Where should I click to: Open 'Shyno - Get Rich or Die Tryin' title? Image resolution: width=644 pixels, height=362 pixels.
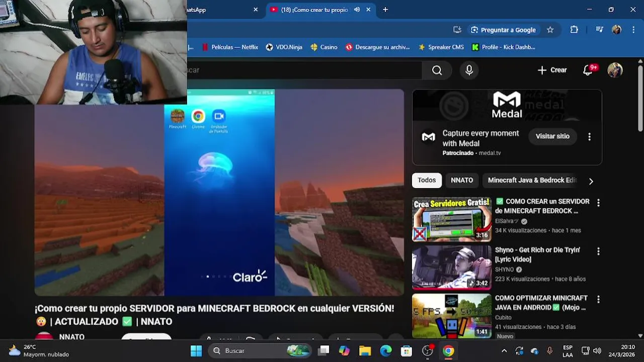pos(537,254)
